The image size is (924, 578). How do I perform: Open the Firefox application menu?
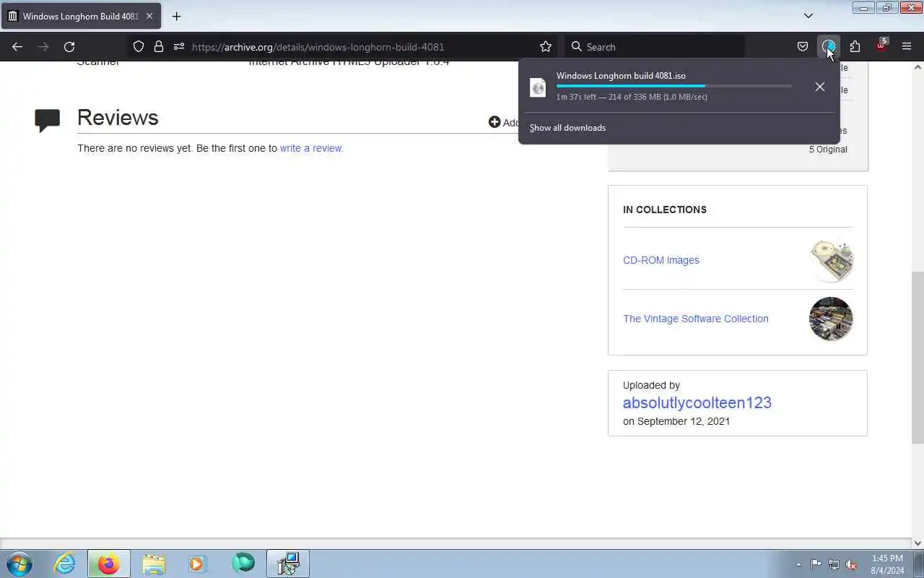click(907, 47)
